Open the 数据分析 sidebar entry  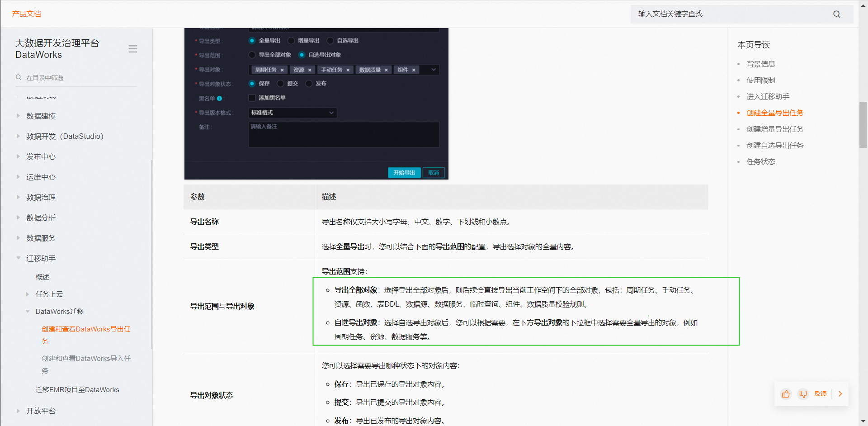pyautogui.click(x=41, y=218)
